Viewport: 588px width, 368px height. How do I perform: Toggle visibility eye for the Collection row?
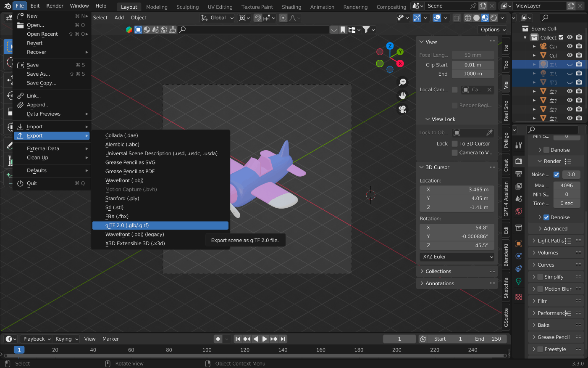570,37
